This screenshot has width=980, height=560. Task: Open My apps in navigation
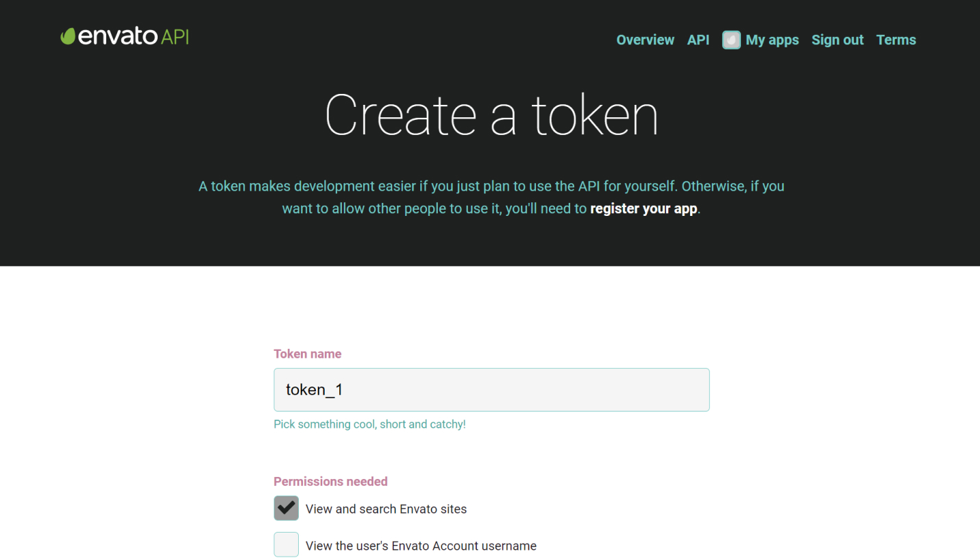[772, 40]
